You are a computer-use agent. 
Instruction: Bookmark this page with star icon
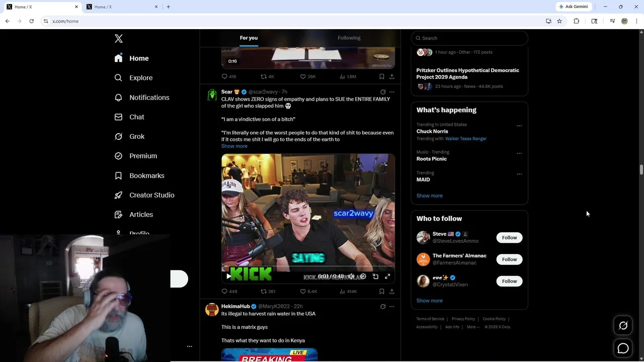coord(559,21)
